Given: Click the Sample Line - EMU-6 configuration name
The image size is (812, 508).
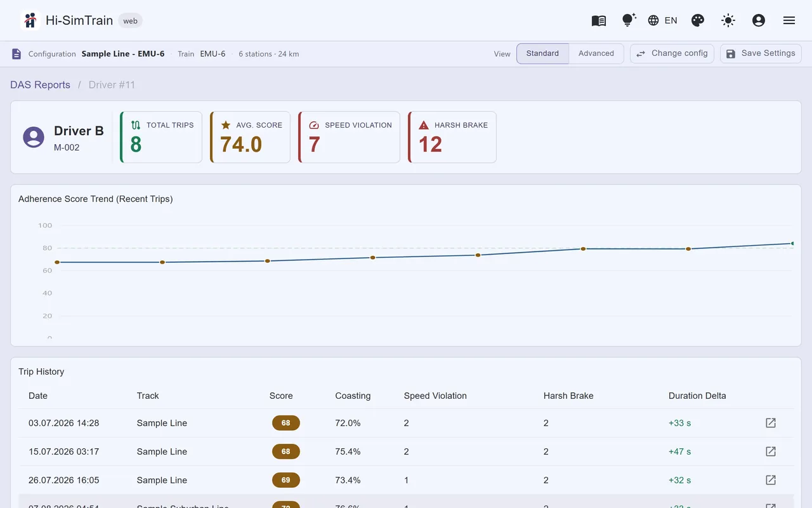Looking at the screenshot, I should (x=123, y=54).
